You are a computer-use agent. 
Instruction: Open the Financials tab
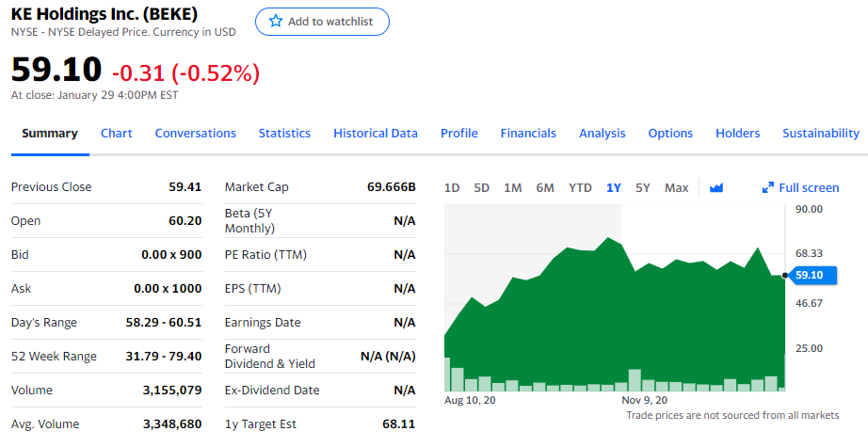coord(528,134)
